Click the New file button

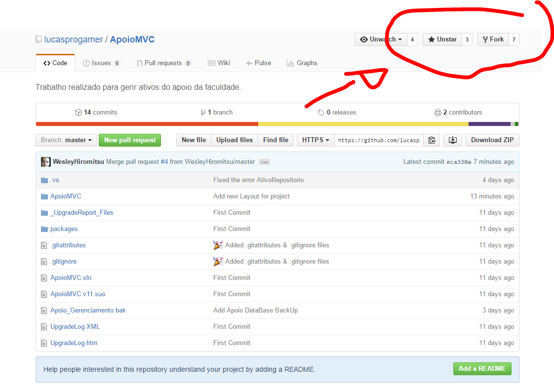194,140
